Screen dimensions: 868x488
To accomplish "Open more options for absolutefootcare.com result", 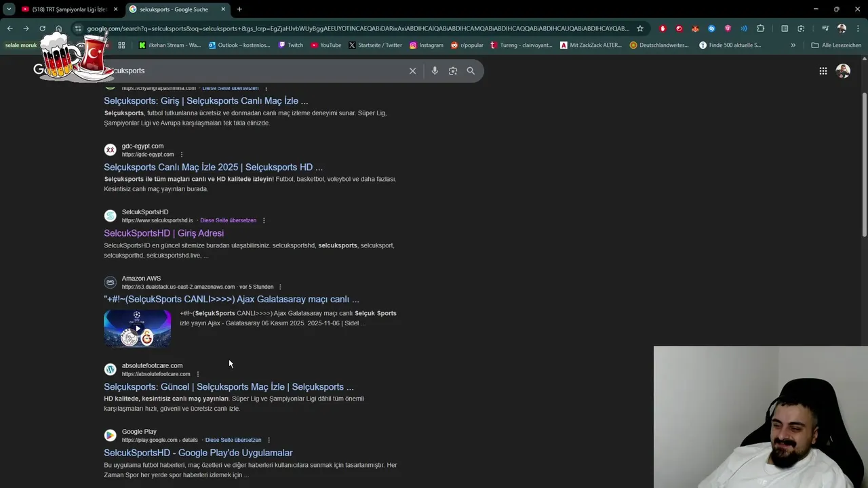I will [197, 374].
